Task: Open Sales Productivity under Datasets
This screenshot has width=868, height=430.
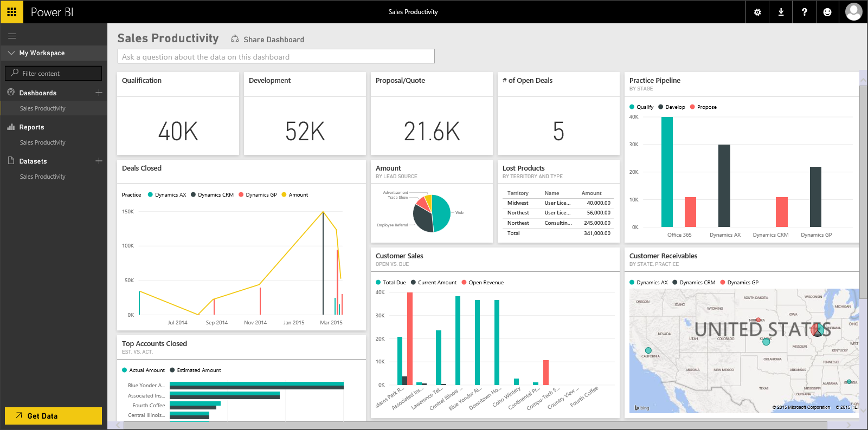Action: [42, 177]
